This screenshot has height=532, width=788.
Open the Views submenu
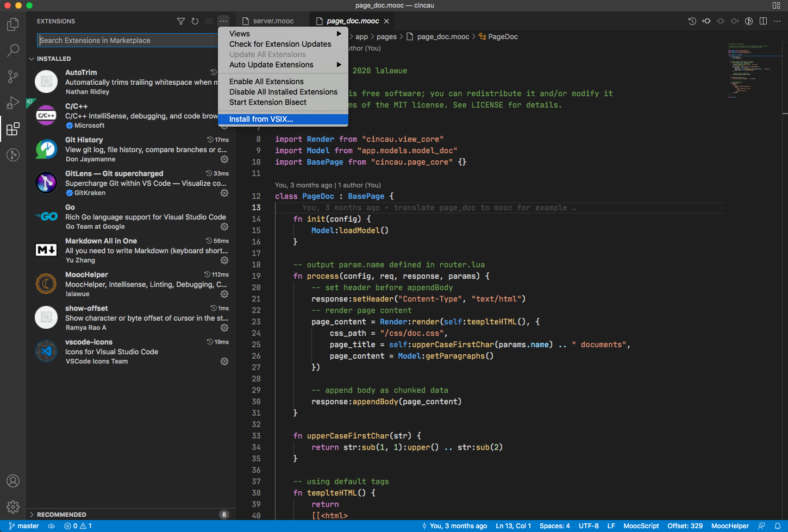click(283, 34)
